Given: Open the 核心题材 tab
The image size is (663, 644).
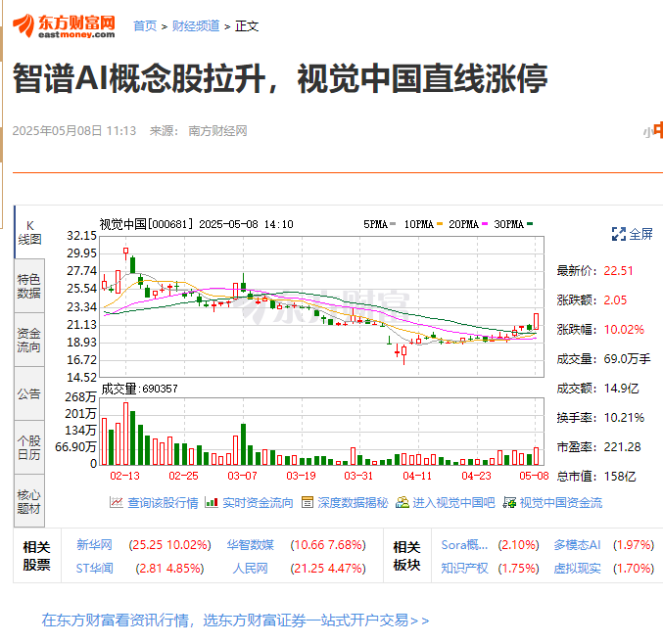Looking at the screenshot, I should coord(29,501).
